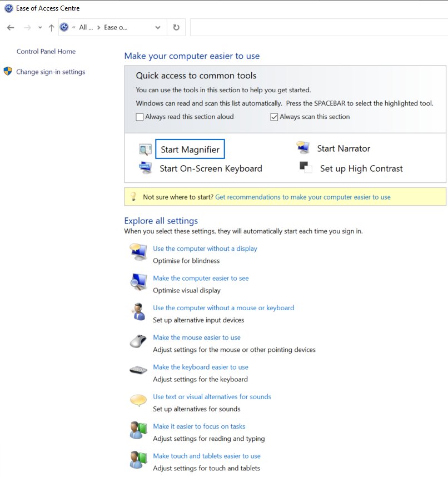Expand the address bar history dropdown
Screen dimensions: 448x477
(x=157, y=27)
